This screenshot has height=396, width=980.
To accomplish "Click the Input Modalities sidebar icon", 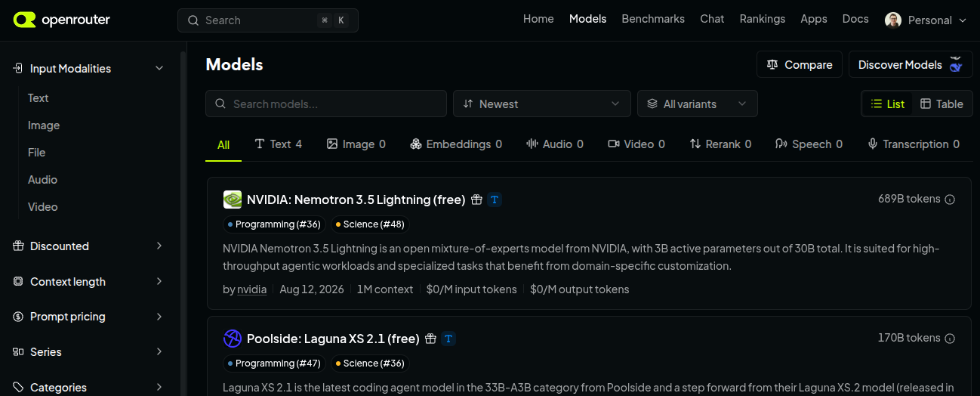I will [18, 69].
